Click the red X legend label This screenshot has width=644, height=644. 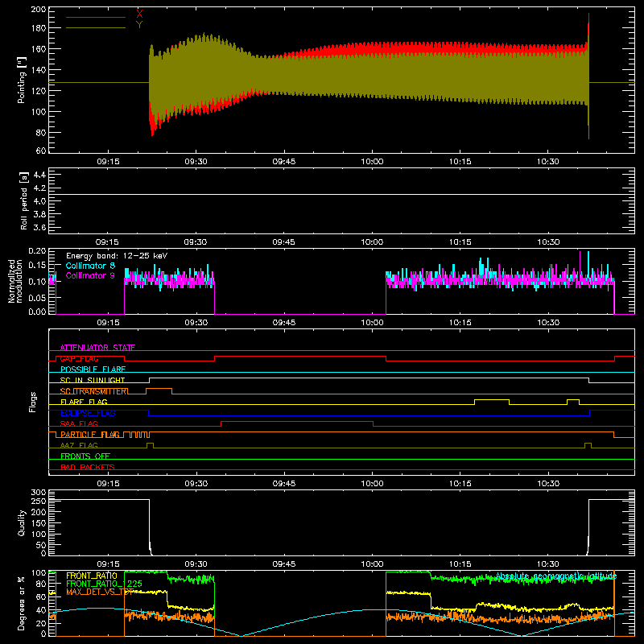pos(139,14)
